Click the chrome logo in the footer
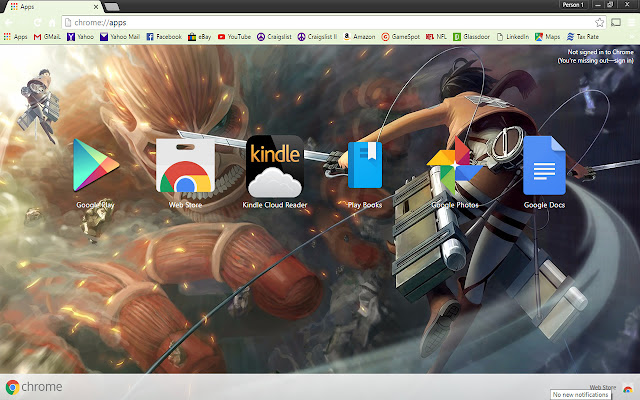Screen dimensions: 640x400 tap(34, 387)
